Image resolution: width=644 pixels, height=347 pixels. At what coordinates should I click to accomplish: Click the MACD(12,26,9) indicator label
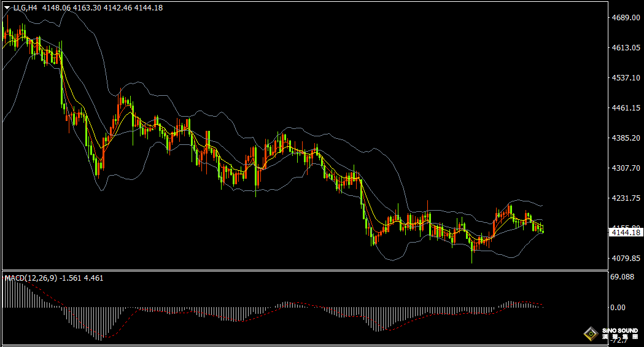coord(31,278)
